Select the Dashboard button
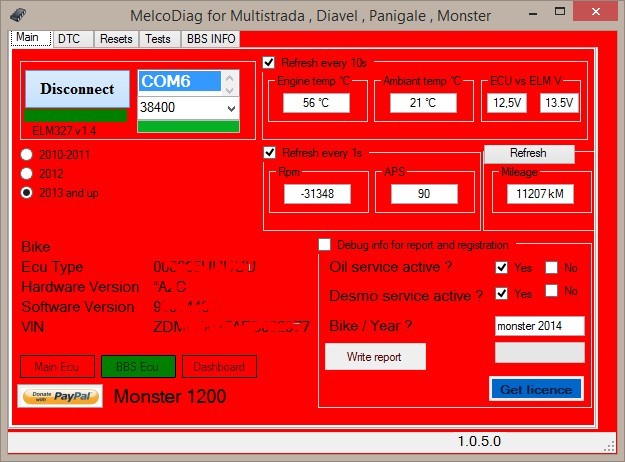The height and width of the screenshot is (462, 625). 219,367
